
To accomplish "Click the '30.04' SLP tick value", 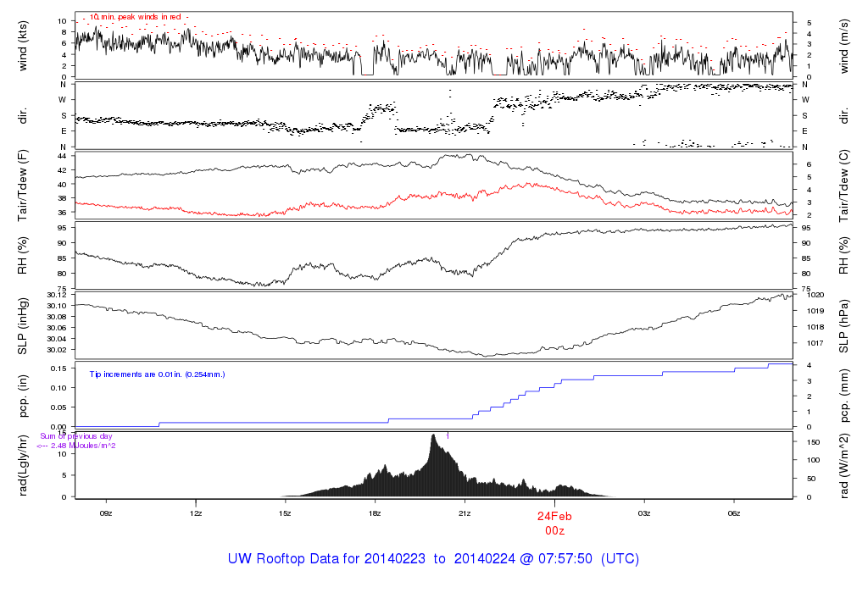I will coord(57,339).
